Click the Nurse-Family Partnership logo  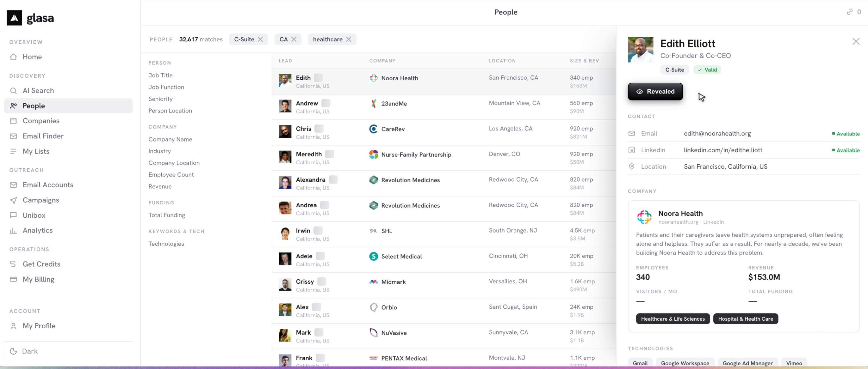(373, 154)
